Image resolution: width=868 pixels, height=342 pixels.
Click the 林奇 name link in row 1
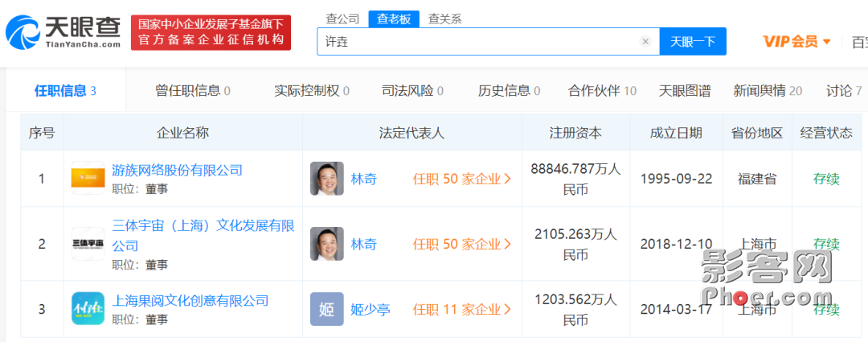[364, 179]
